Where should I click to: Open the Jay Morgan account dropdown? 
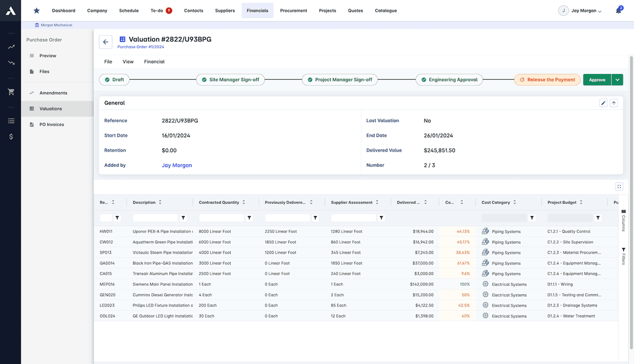[584, 10]
